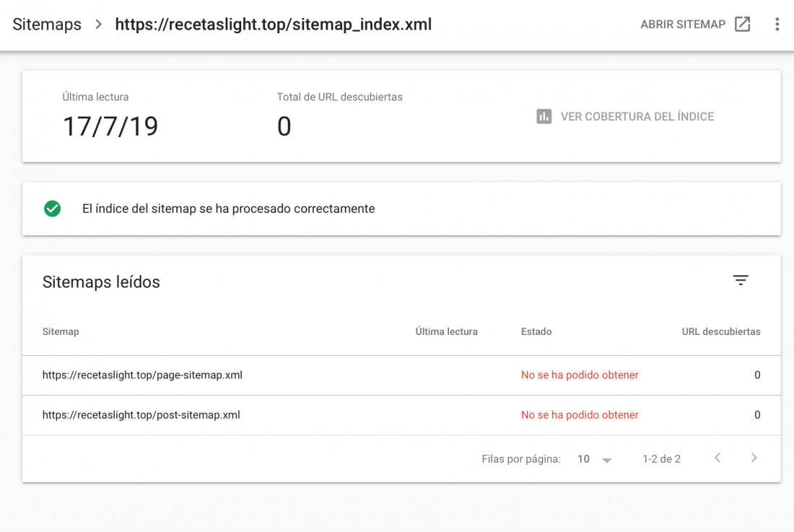Click ABRIR SITEMAP button text
This screenshot has height=532, width=794.
(683, 25)
